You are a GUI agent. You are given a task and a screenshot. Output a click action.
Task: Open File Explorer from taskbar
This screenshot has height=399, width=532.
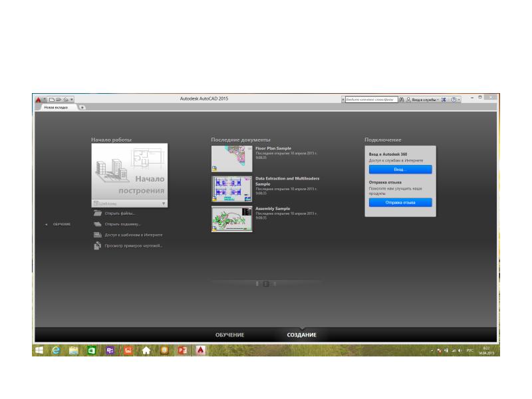pos(74,350)
